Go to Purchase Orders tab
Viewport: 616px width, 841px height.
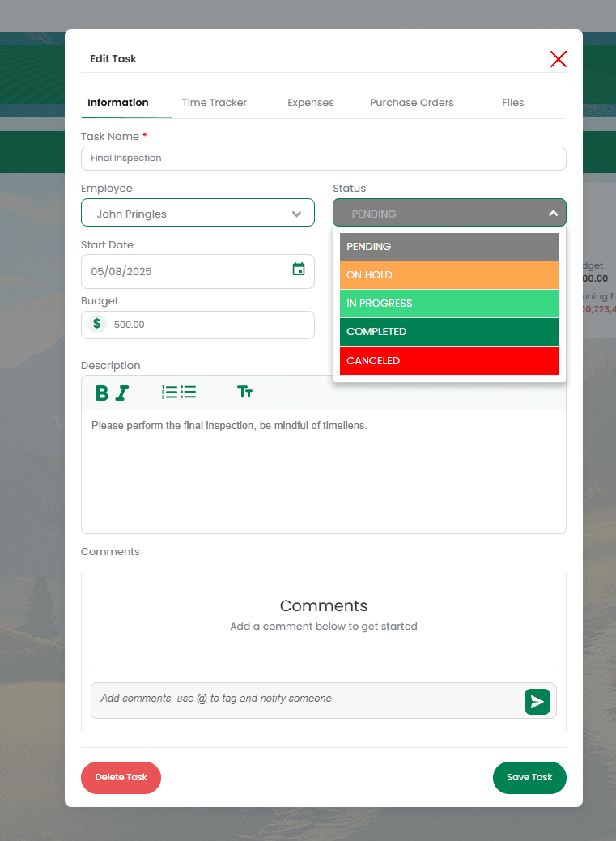411,103
